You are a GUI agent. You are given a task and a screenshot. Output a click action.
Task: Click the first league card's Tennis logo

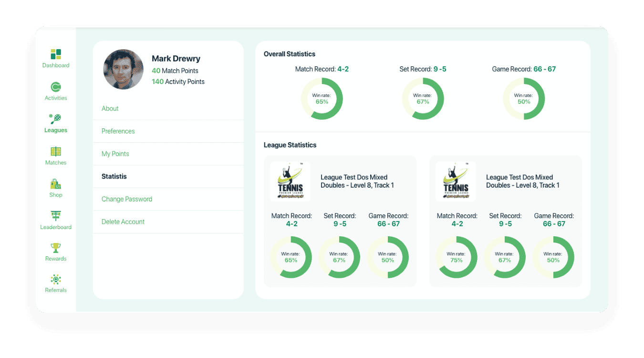point(290,181)
